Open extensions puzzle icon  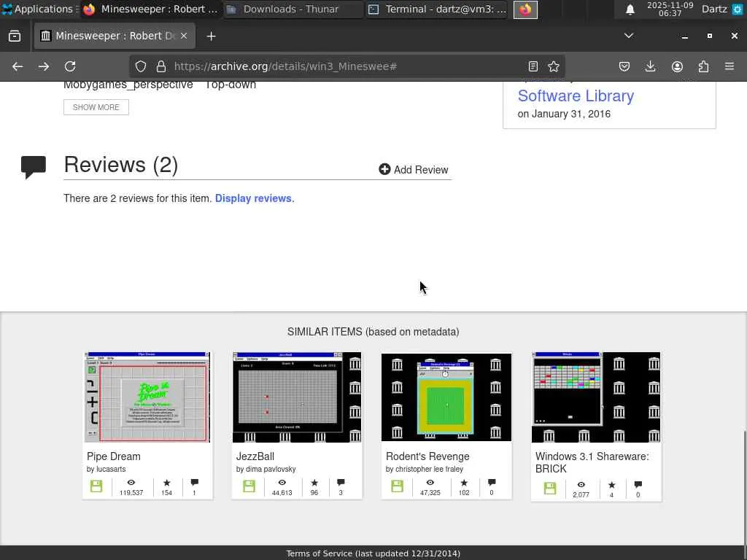(x=703, y=66)
